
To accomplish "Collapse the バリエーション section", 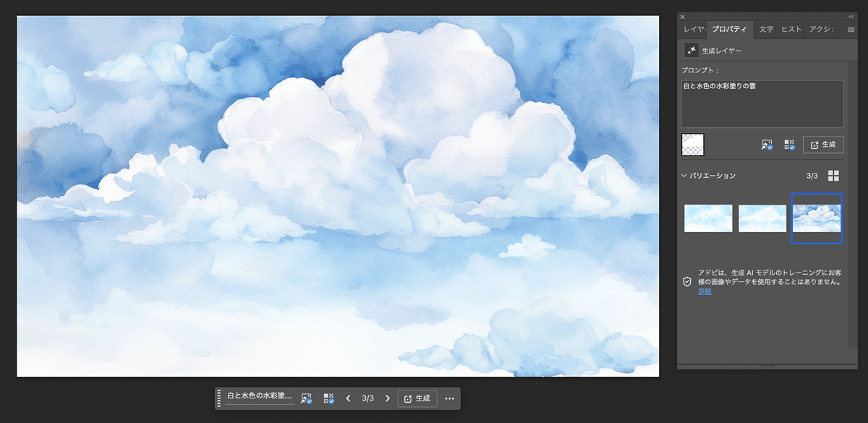I will tap(684, 176).
